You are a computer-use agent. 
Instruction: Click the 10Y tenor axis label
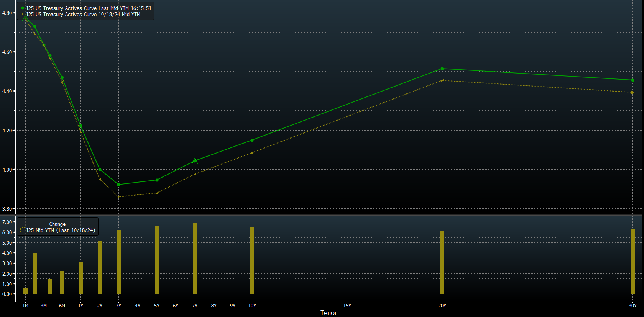[x=252, y=306]
